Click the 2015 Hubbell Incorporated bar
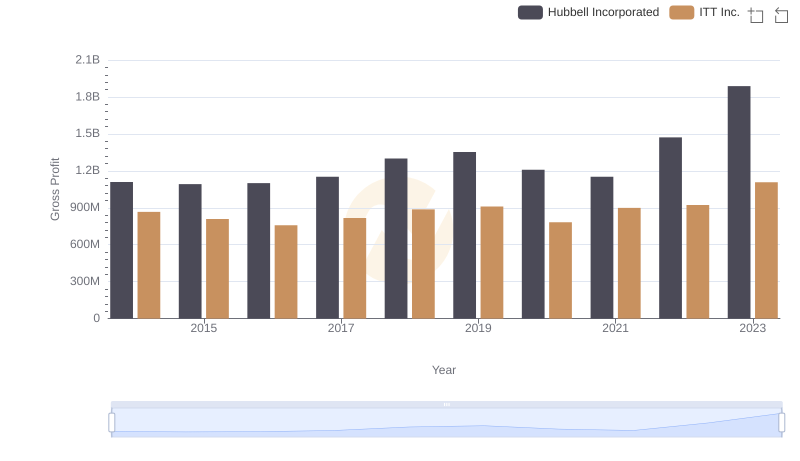The image size is (800, 461). tap(190, 251)
